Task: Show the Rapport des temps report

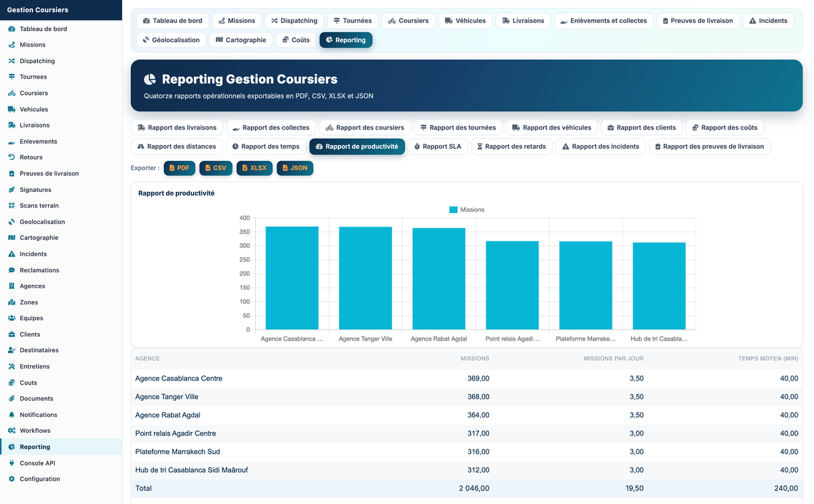Action: (x=266, y=147)
